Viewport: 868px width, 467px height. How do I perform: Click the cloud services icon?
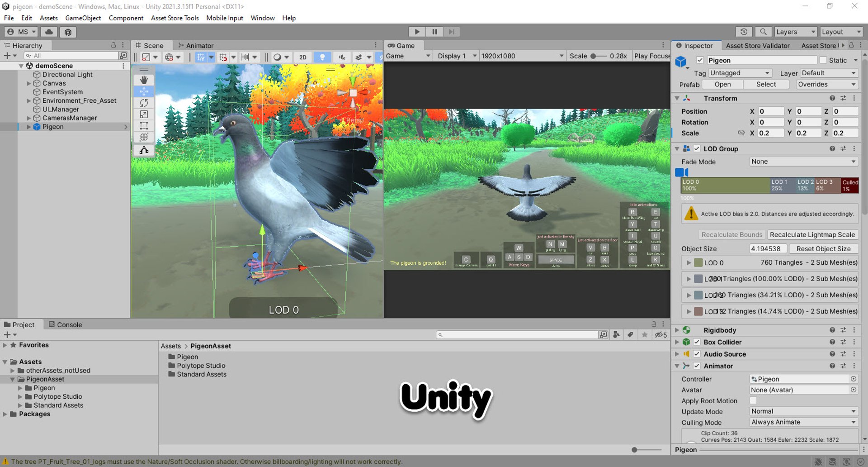(49, 32)
